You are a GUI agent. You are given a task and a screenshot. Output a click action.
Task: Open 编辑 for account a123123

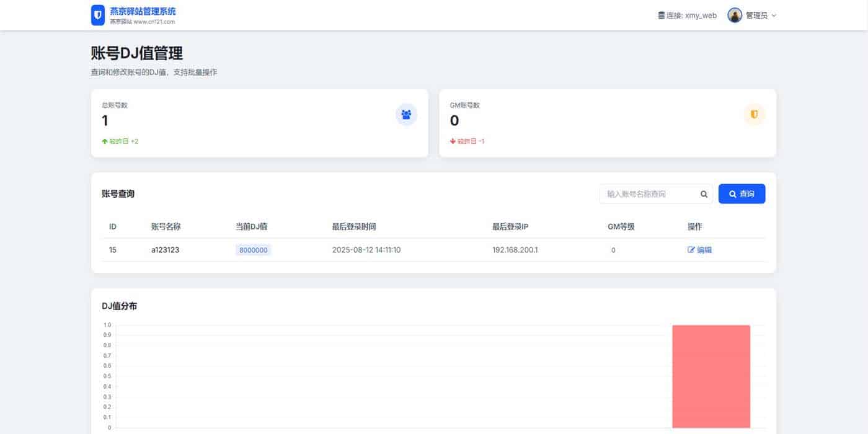[x=699, y=250]
